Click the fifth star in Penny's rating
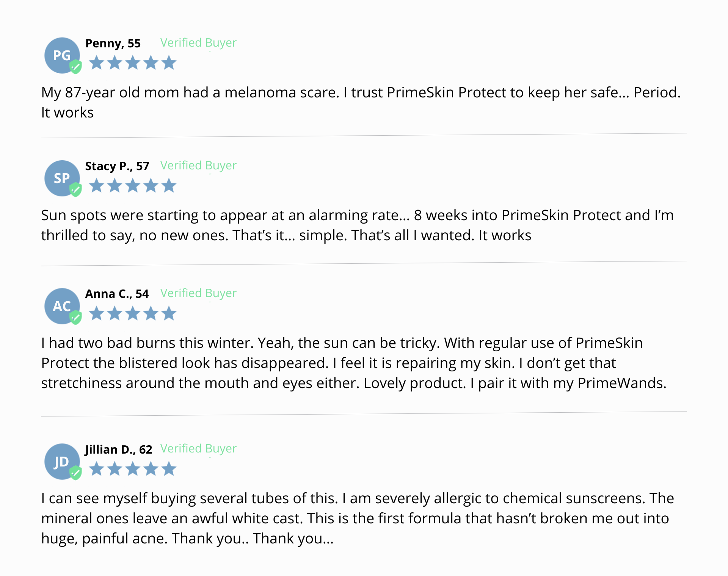Viewport: 728px width, 576px height. click(x=169, y=63)
